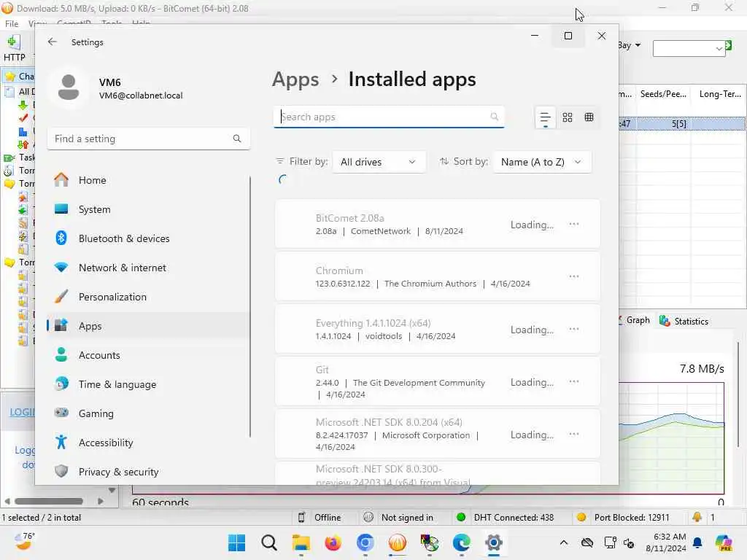
Task: Click BitComet sidebar horizontal scrollbar
Action: [49, 501]
